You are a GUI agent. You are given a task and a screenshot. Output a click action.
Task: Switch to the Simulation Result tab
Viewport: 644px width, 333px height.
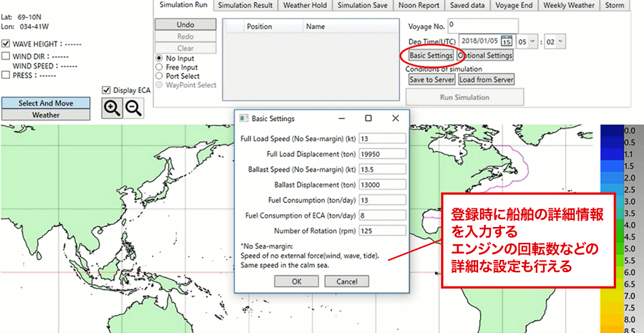(245, 5)
